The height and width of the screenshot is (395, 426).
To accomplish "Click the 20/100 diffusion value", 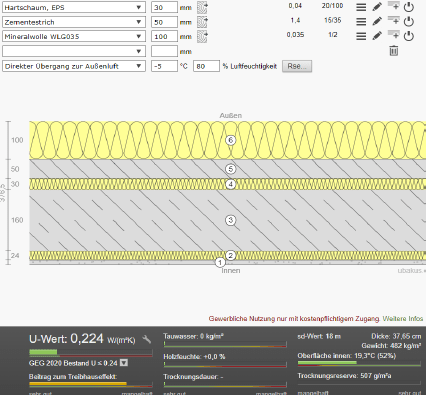I will click(x=333, y=6).
